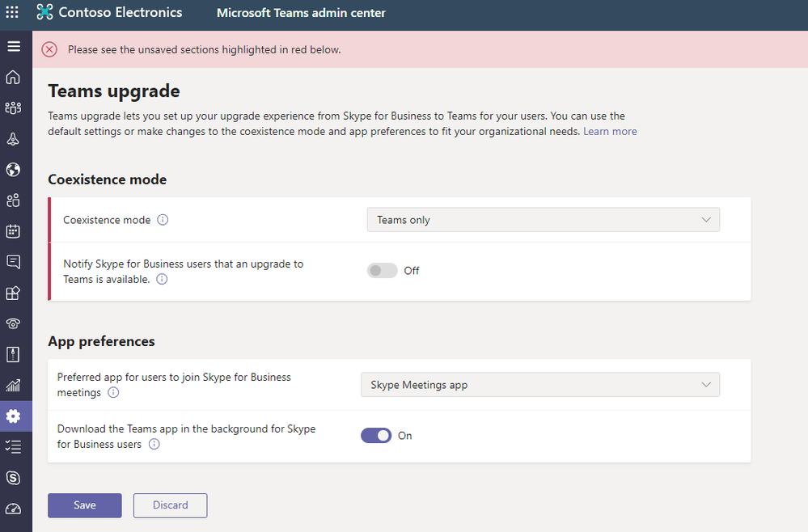This screenshot has width=808, height=532.
Task: Show info for Notify Skype users setting
Action: (162, 279)
